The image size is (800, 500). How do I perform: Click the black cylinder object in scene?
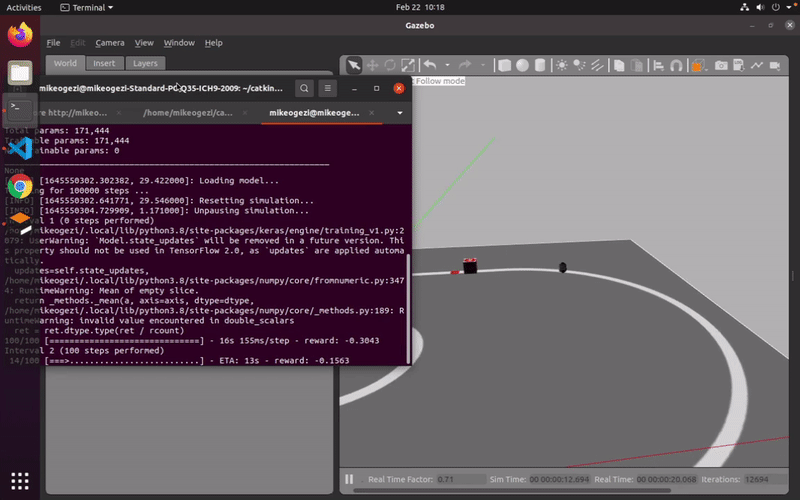[x=563, y=267]
